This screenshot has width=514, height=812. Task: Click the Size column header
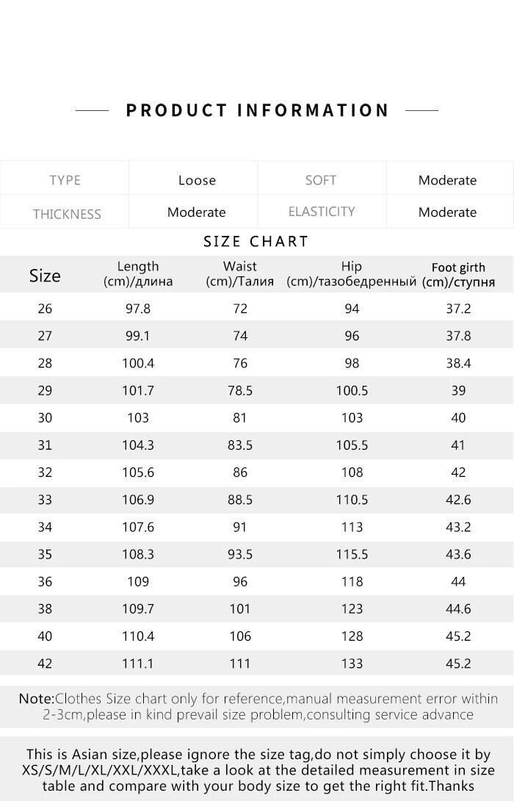(x=45, y=276)
